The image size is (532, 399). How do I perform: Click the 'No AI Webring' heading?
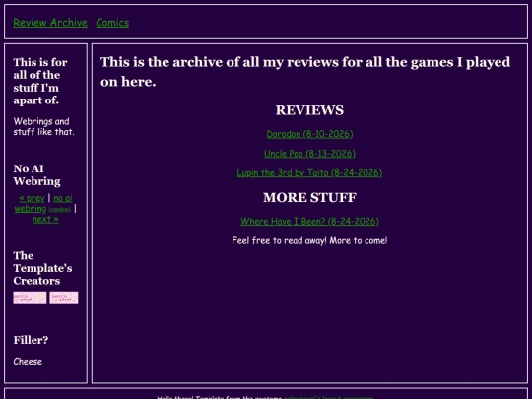(37, 175)
